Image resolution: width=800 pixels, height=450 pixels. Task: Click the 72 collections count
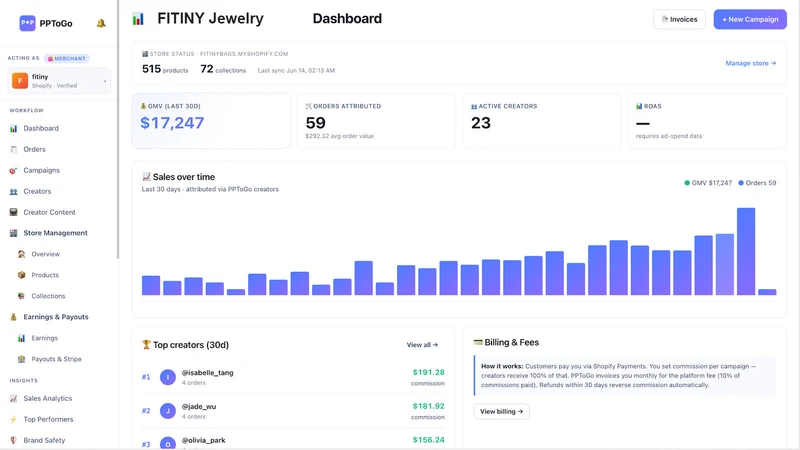(223, 69)
